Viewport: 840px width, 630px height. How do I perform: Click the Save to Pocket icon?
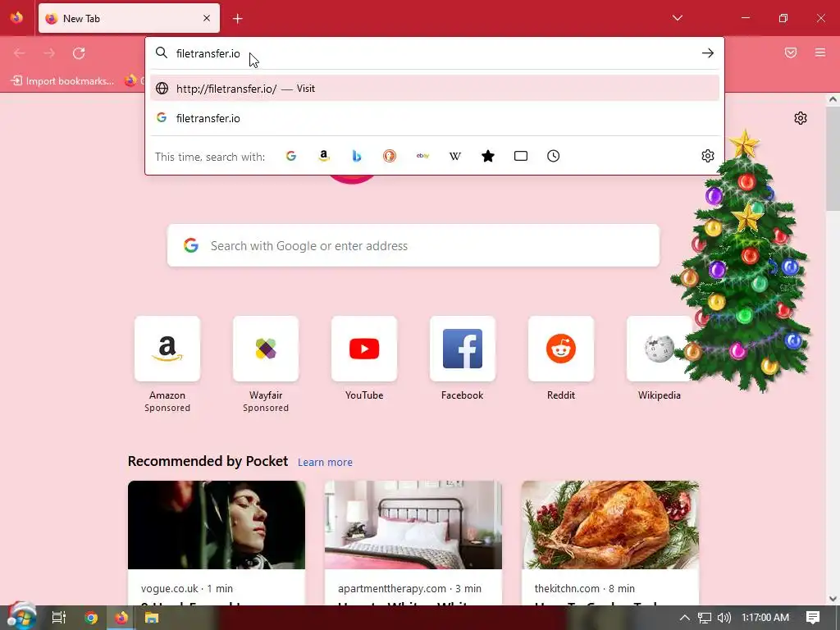[x=791, y=52]
